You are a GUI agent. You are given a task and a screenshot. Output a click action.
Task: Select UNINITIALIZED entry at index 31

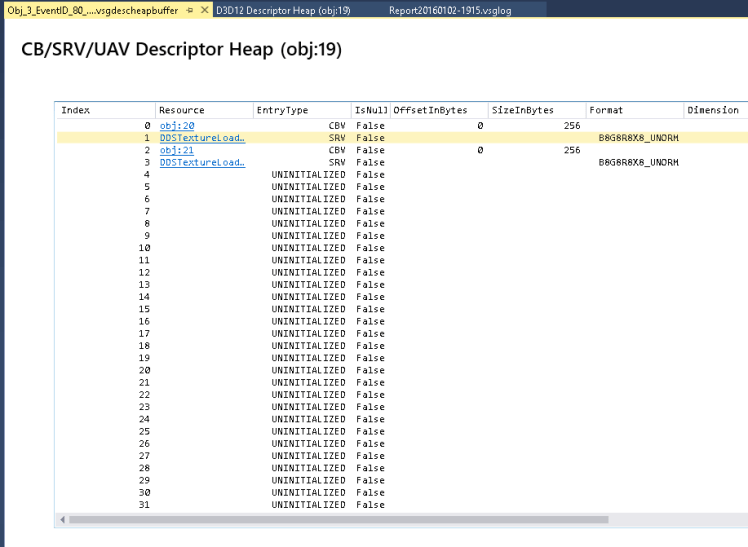pos(308,505)
